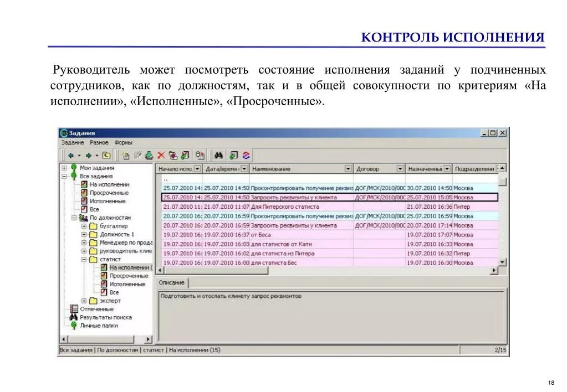Click the Подразделени column header

(475, 169)
